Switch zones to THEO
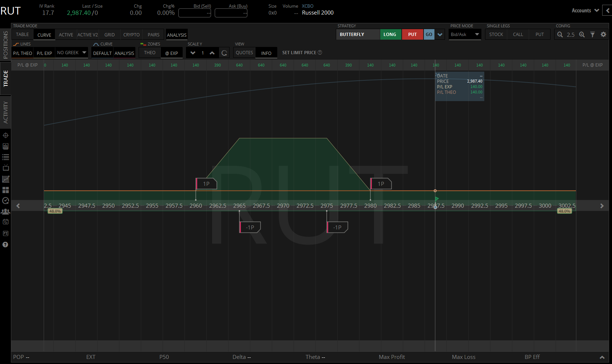This screenshot has height=364, width=612. [150, 53]
